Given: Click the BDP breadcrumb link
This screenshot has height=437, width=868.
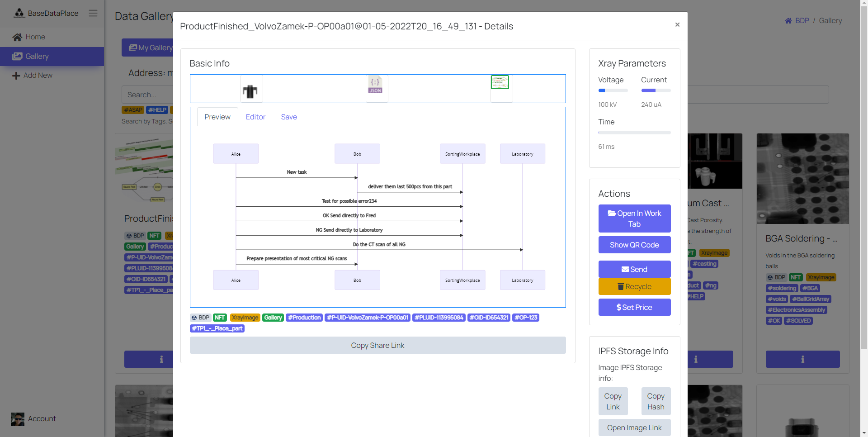Looking at the screenshot, I should pos(802,20).
